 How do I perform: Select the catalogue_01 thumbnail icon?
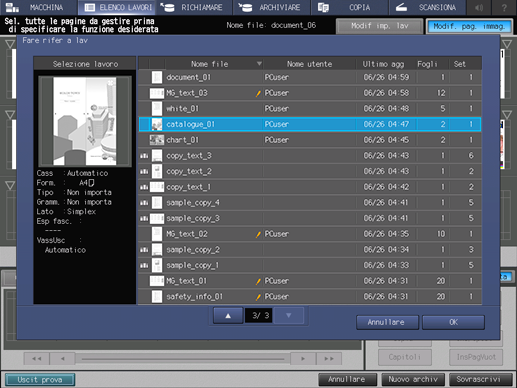pyautogui.click(x=157, y=124)
